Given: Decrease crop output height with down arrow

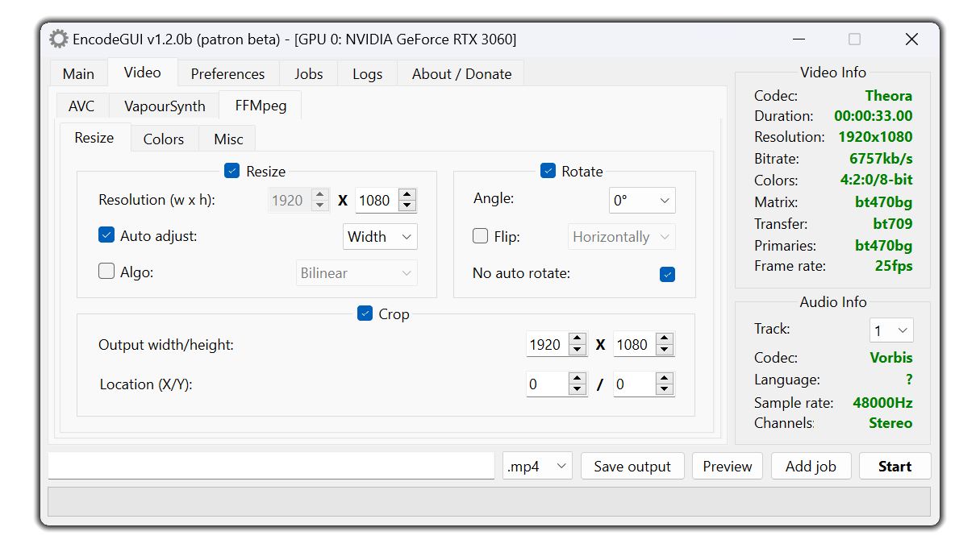Looking at the screenshot, I should [665, 350].
